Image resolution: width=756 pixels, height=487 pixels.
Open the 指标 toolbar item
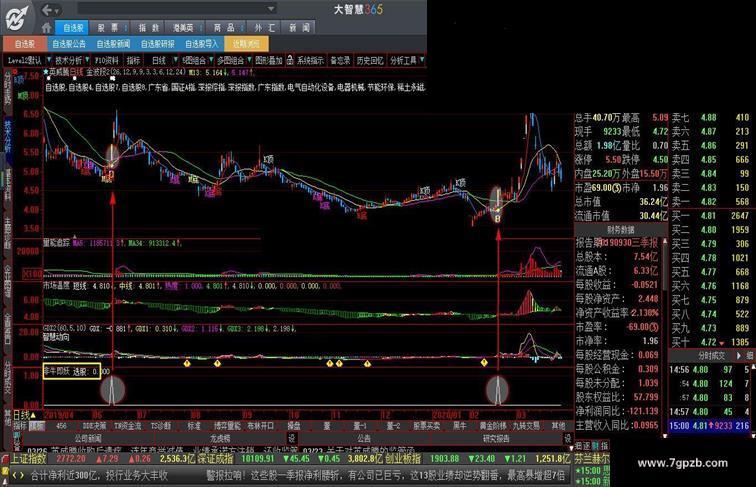[133, 60]
